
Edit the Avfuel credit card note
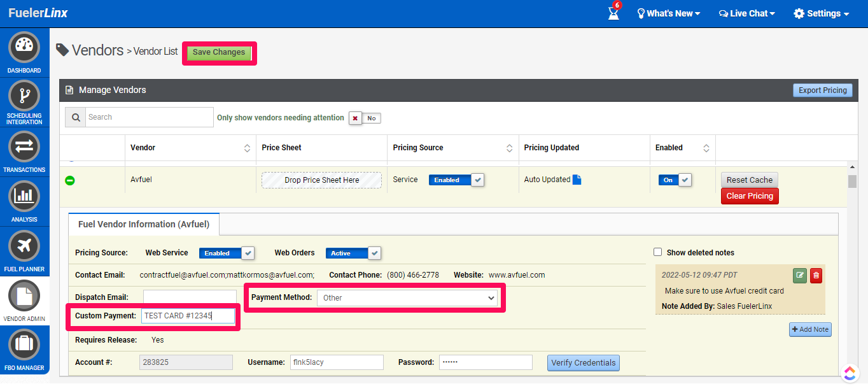(800, 275)
